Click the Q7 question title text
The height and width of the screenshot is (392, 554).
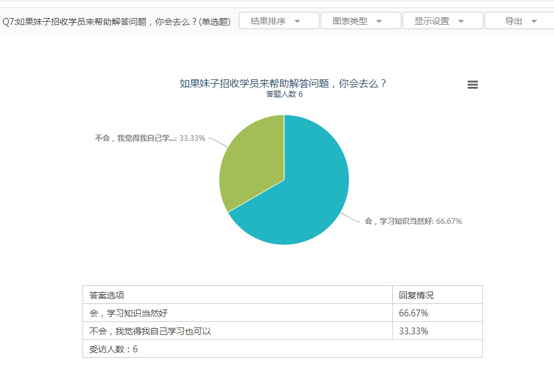point(117,22)
